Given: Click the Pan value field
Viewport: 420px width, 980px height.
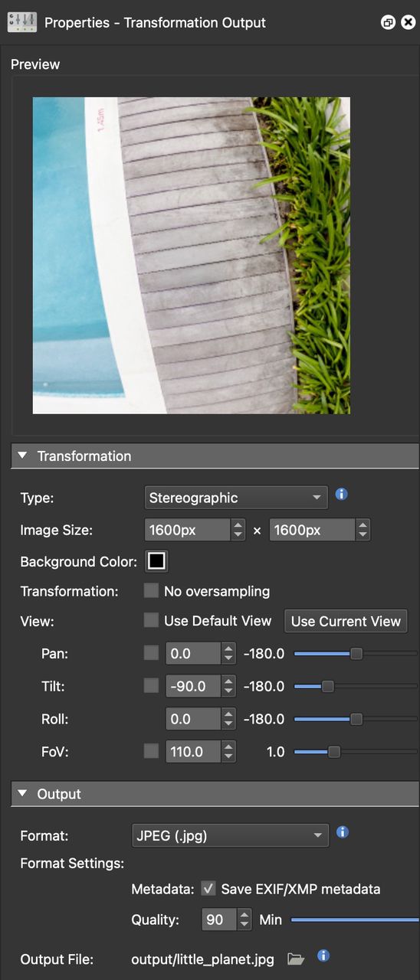Looking at the screenshot, I should coord(193,654).
